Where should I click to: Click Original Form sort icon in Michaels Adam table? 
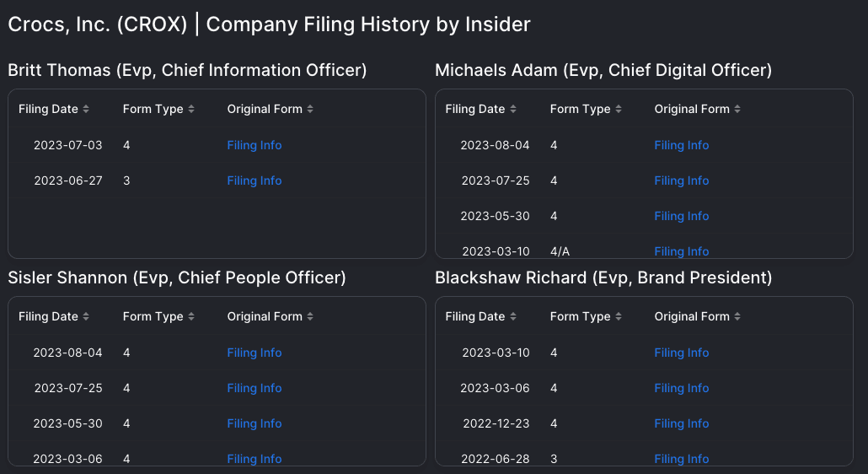(737, 110)
